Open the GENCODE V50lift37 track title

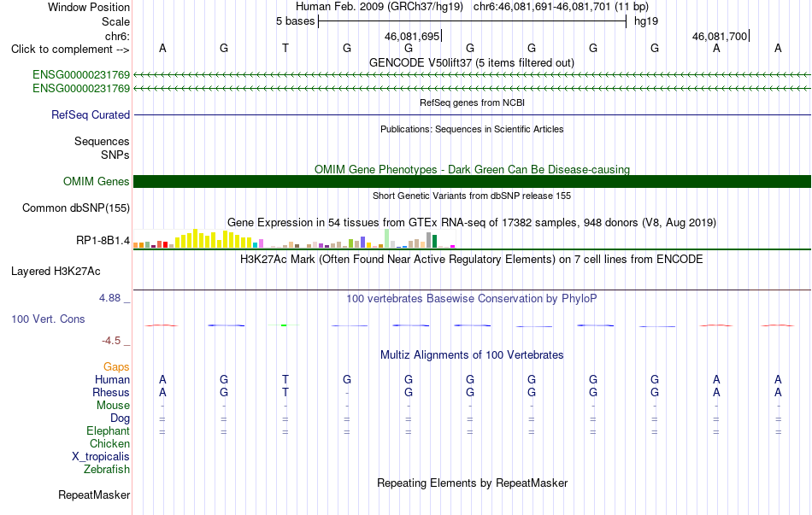click(472, 62)
